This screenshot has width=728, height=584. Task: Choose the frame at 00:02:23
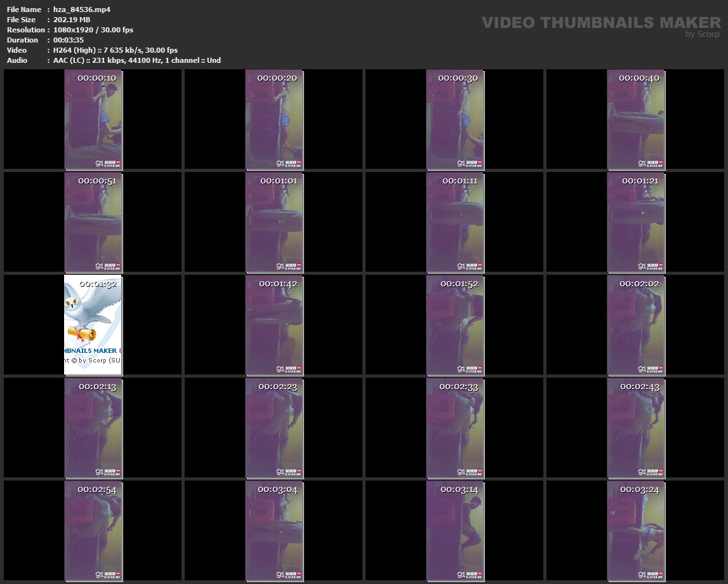pyautogui.click(x=274, y=427)
